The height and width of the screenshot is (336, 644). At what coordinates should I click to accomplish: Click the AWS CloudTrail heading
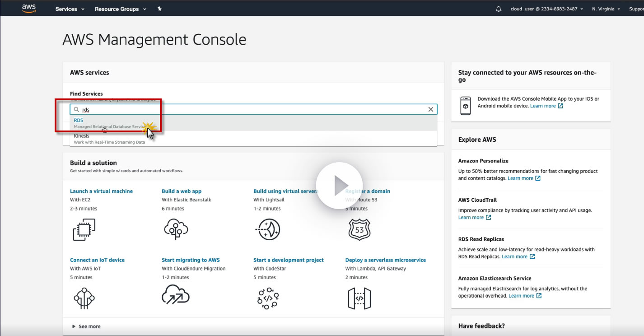tap(477, 200)
